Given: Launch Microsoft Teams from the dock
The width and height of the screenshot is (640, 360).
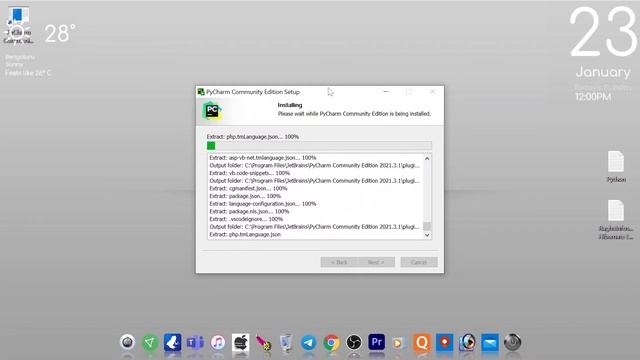Looking at the screenshot, I should pyautogui.click(x=195, y=342).
